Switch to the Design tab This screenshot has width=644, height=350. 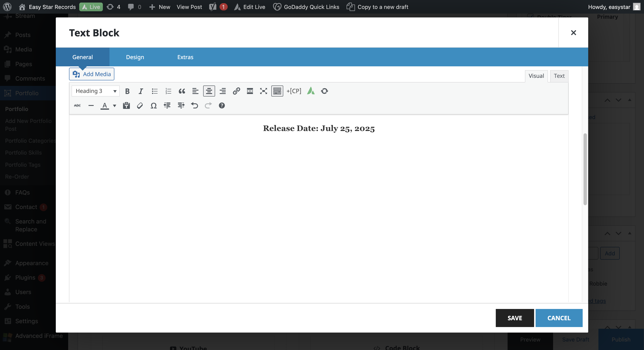pyautogui.click(x=135, y=57)
